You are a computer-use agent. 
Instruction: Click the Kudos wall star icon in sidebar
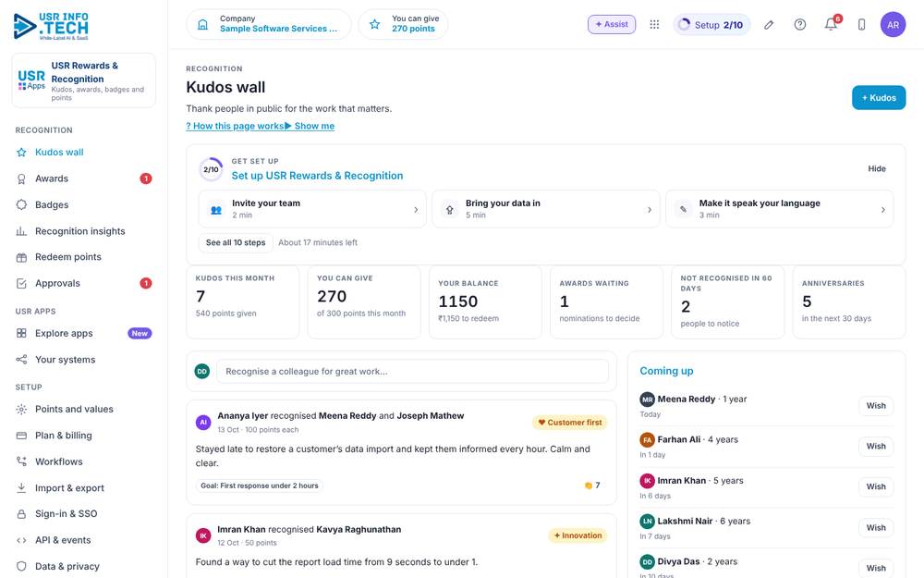pos(21,153)
